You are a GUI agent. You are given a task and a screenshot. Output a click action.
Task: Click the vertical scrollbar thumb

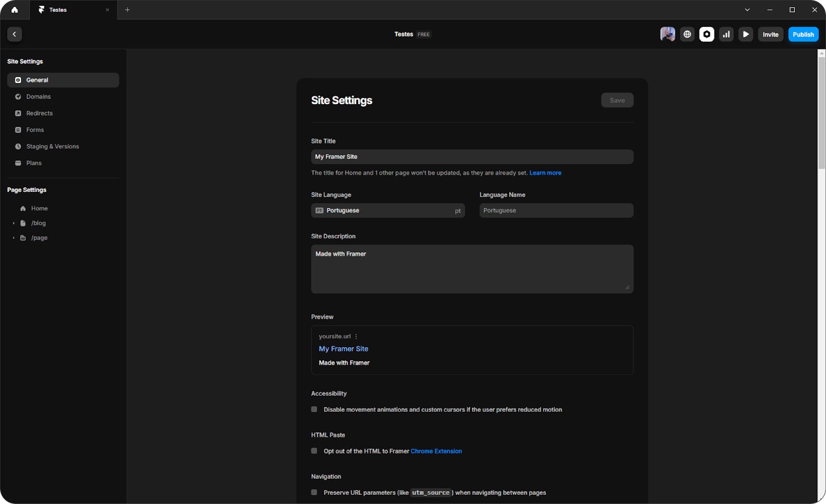coord(821,112)
